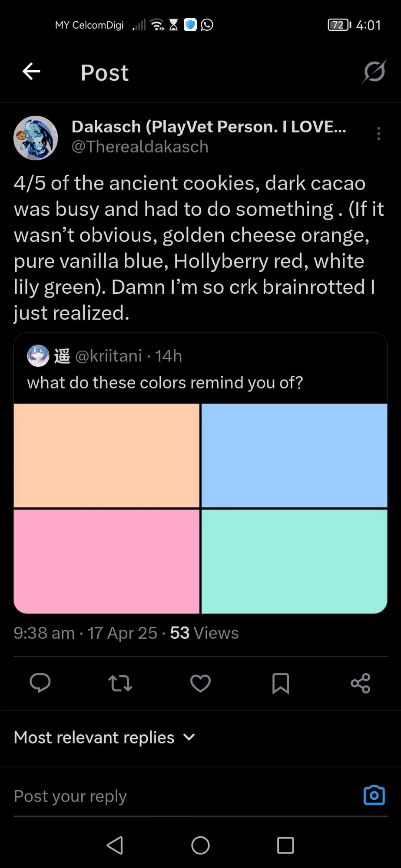The image size is (401, 868).
Task: Tap the peach orange color square
Action: tap(106, 455)
